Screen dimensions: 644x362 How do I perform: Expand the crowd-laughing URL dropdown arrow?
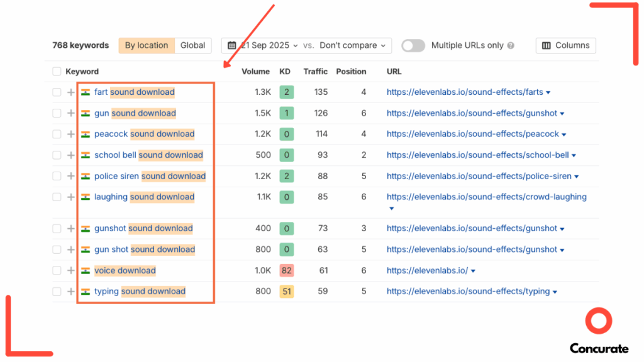(391, 209)
